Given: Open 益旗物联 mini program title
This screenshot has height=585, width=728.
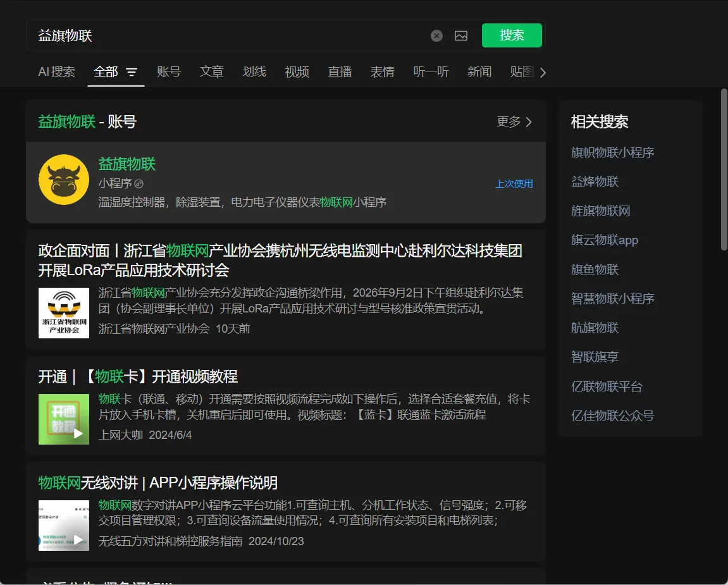Looking at the screenshot, I should 126,164.
